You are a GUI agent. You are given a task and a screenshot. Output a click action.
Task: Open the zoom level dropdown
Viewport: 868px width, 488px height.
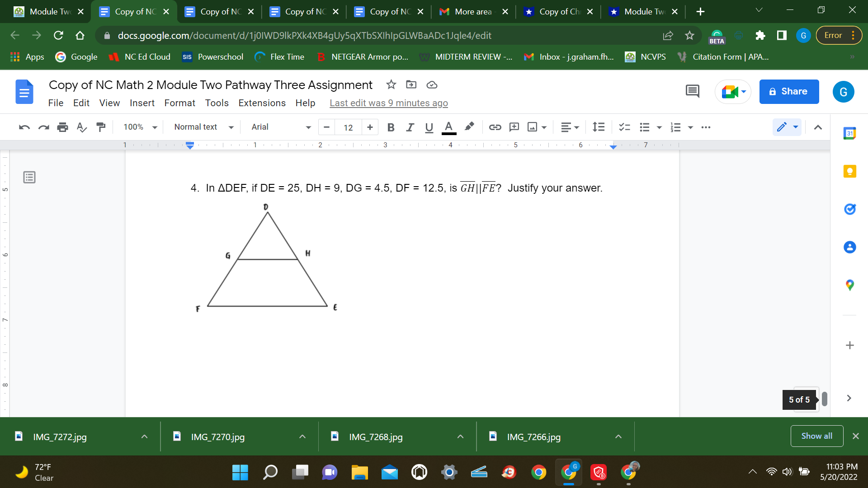(139, 127)
